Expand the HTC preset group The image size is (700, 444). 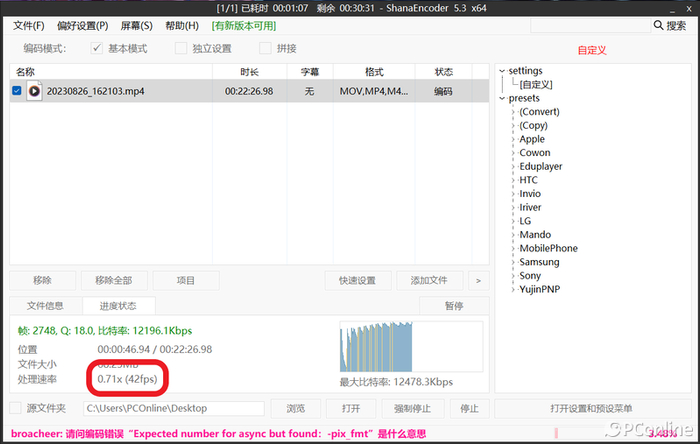point(513,180)
